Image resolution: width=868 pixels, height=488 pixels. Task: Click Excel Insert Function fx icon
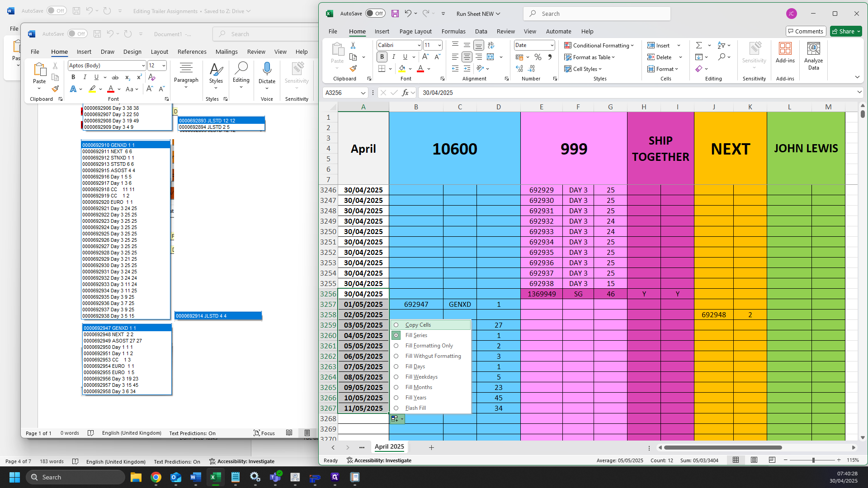pyautogui.click(x=405, y=93)
